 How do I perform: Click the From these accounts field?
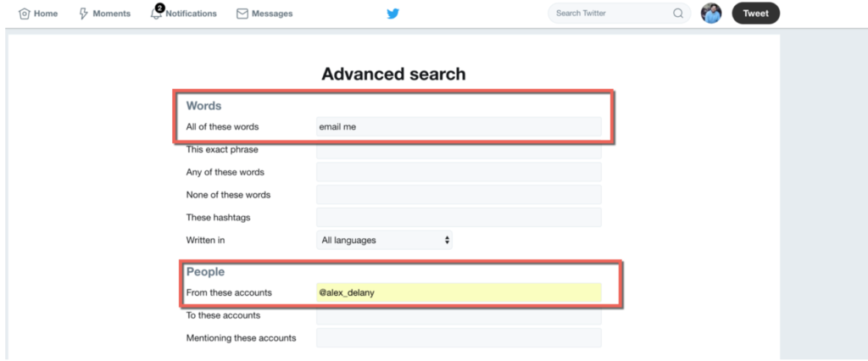pyautogui.click(x=459, y=293)
